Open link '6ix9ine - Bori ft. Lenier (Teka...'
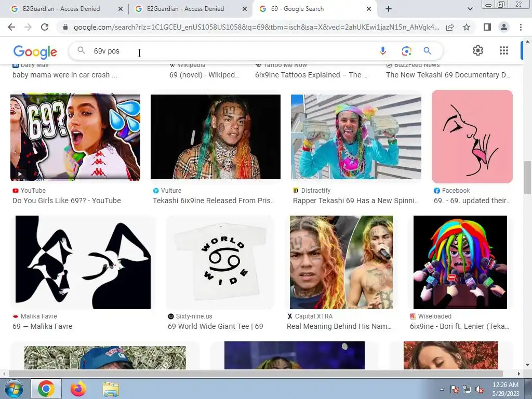 459,326
